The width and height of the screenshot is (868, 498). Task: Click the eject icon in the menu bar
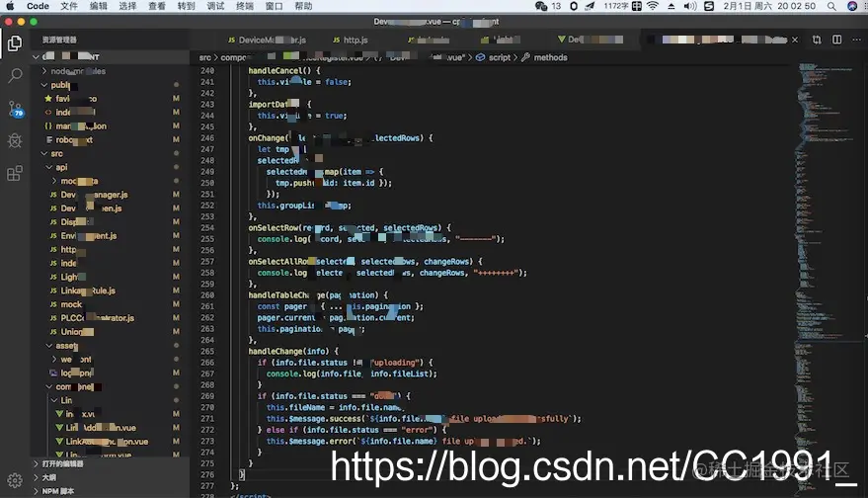tap(671, 6)
